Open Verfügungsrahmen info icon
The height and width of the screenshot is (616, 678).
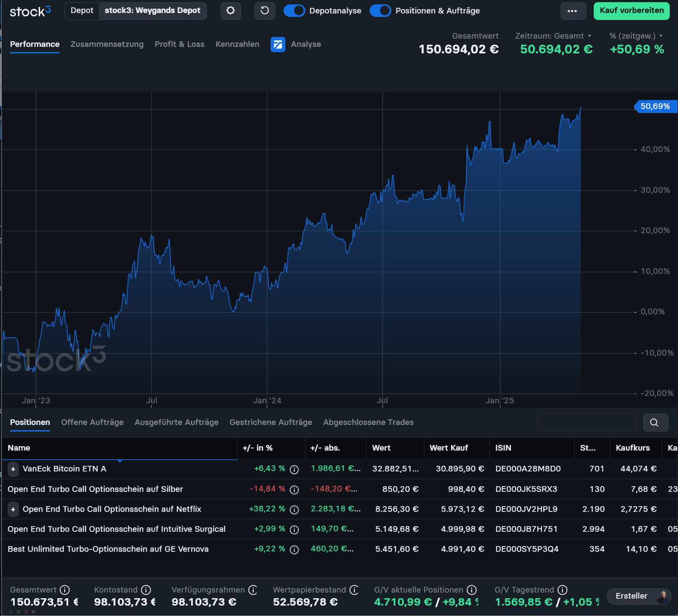point(253,590)
